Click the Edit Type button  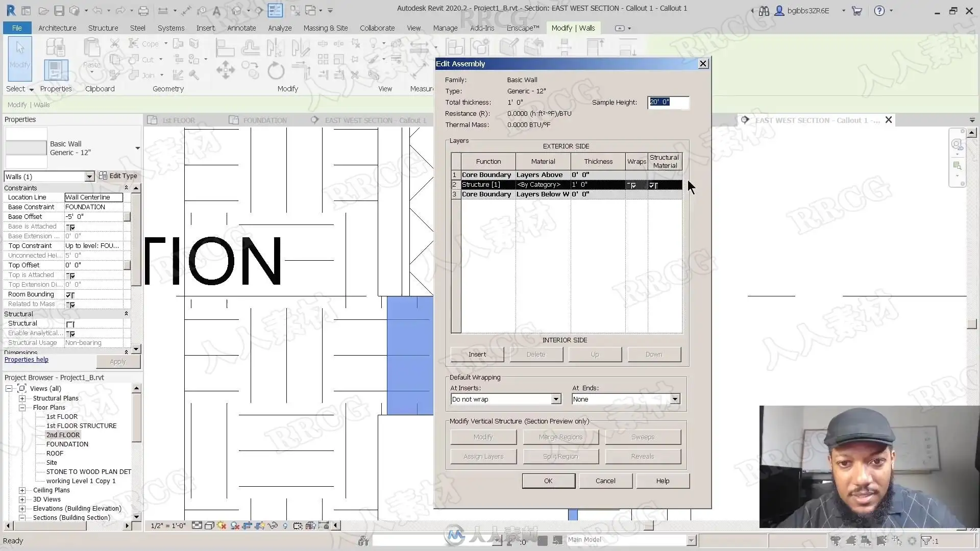pyautogui.click(x=118, y=176)
